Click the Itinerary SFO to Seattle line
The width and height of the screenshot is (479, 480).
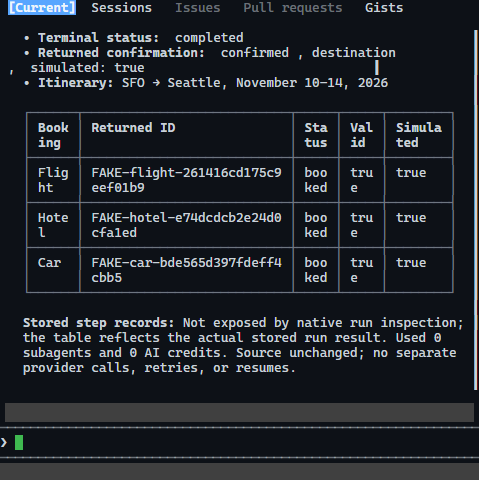click(x=206, y=83)
